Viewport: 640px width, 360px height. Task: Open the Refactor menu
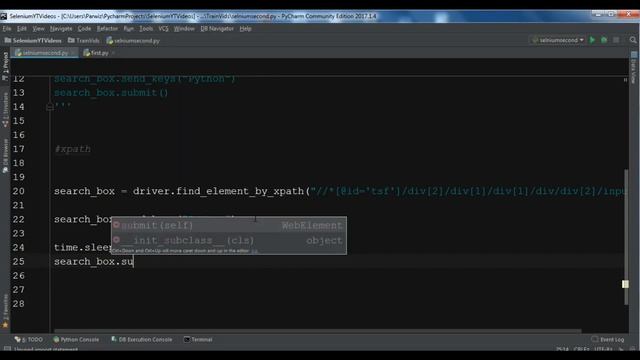pyautogui.click(x=107, y=29)
